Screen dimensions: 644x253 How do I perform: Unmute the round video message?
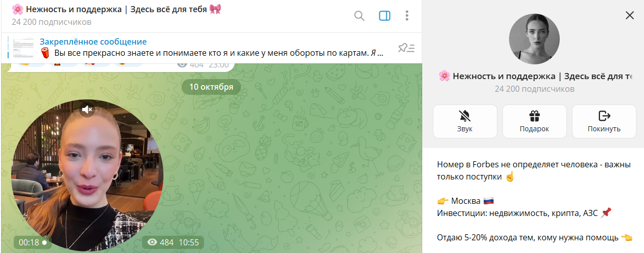point(87,109)
